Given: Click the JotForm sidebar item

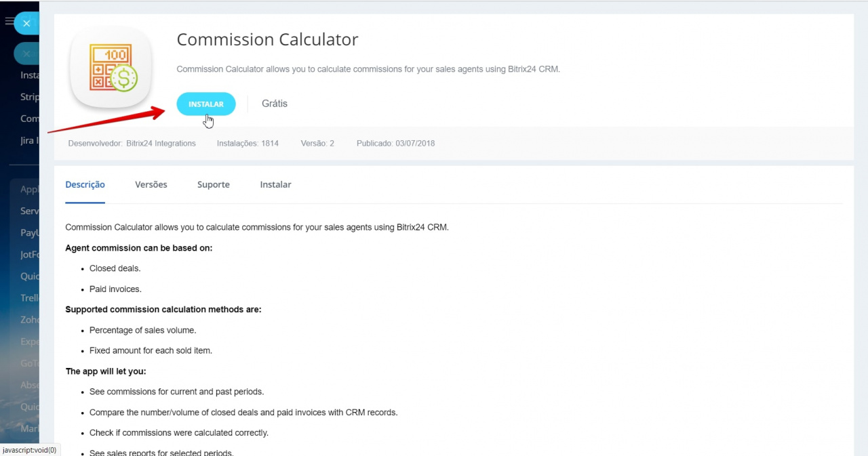Looking at the screenshot, I should [30, 255].
